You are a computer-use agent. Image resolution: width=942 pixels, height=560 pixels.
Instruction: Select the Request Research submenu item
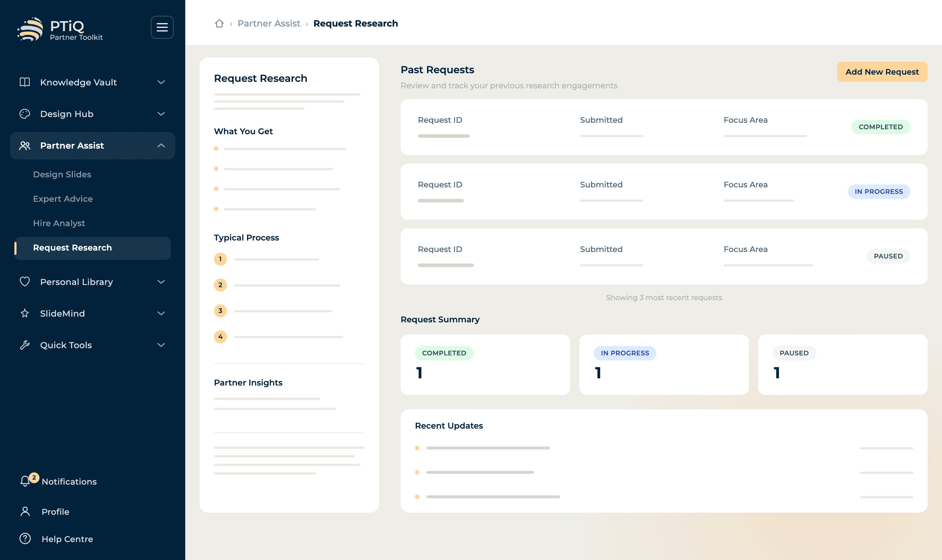[x=92, y=248]
